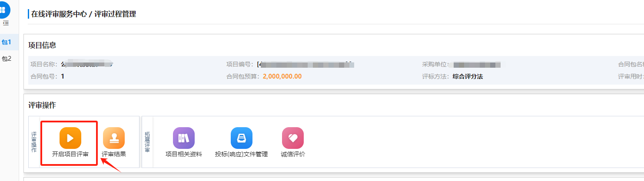Click the blue grid app icon

tap(3, 10)
